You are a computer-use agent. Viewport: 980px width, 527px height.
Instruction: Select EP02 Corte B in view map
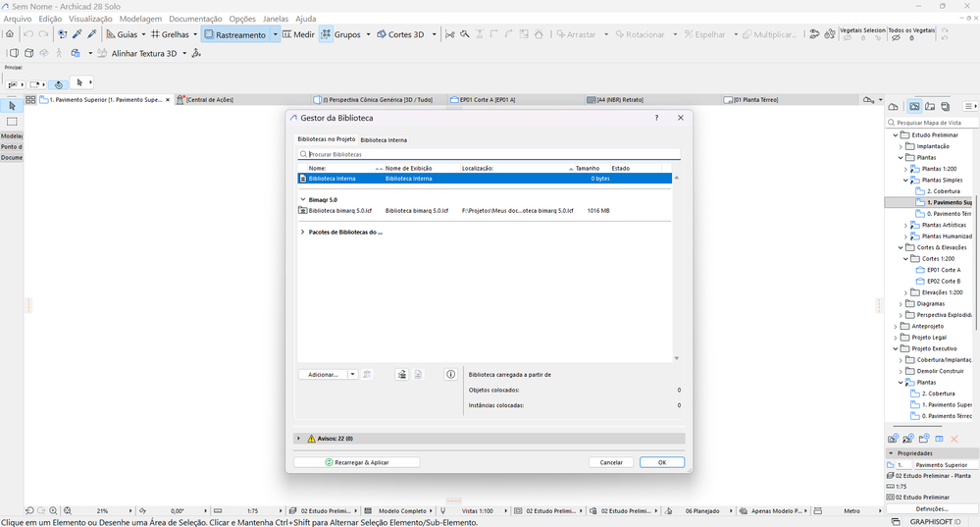(943, 282)
